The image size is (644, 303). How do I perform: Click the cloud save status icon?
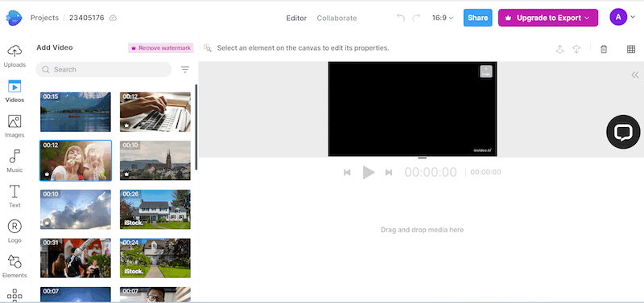(113, 18)
